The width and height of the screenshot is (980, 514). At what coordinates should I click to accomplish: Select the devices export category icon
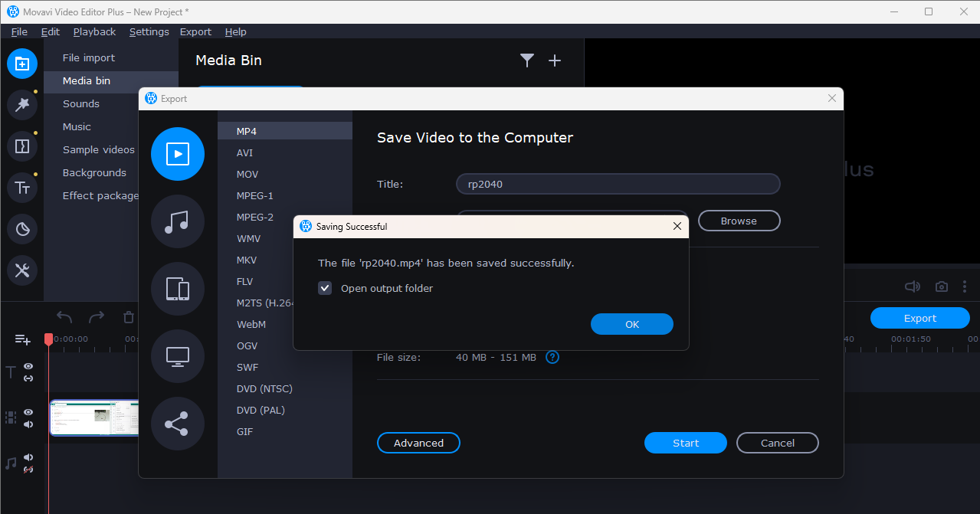tap(178, 289)
